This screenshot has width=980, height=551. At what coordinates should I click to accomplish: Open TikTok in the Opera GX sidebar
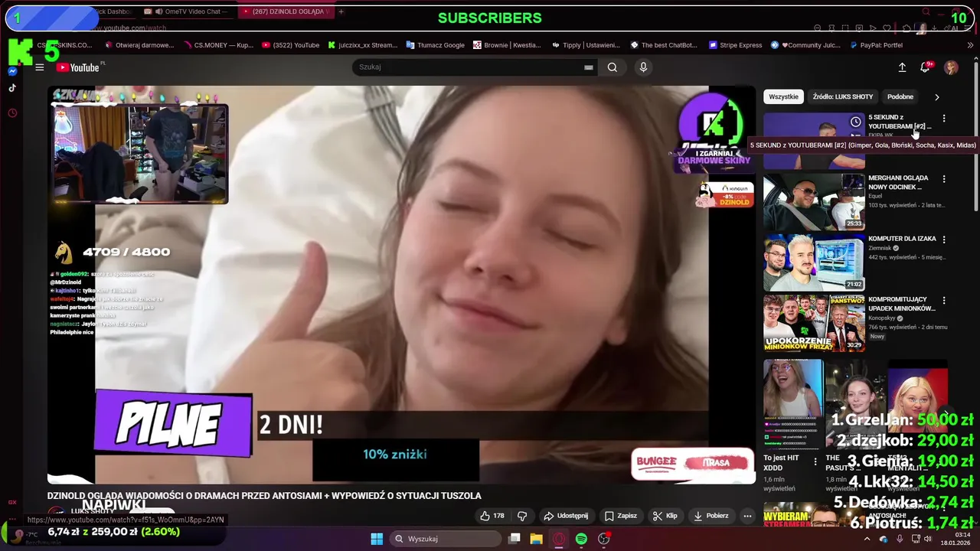(x=12, y=88)
